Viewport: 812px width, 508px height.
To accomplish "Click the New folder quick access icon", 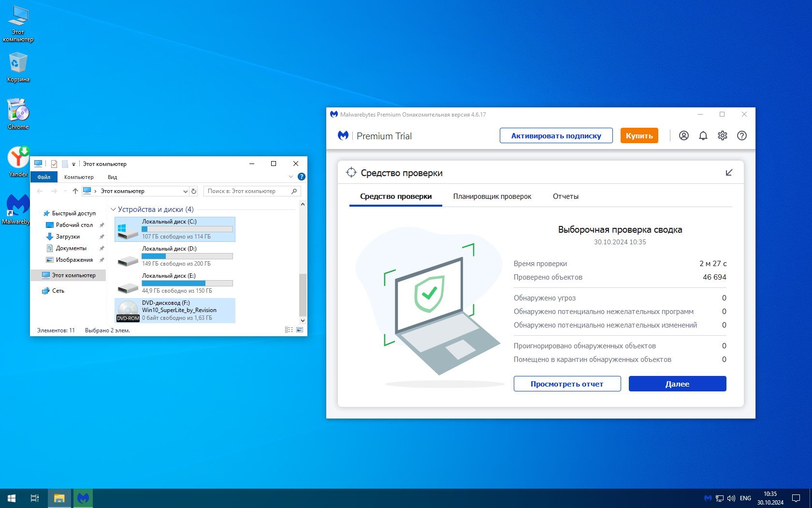I will [x=65, y=164].
